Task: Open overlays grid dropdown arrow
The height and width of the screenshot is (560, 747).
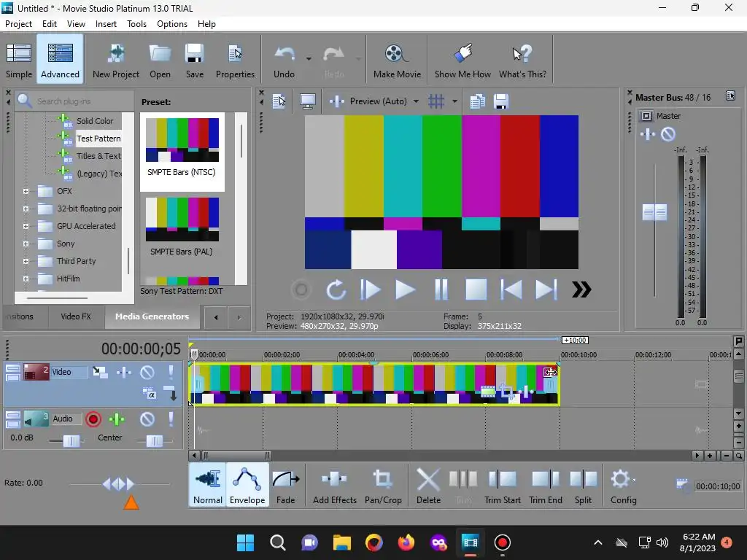Action: coord(454,101)
